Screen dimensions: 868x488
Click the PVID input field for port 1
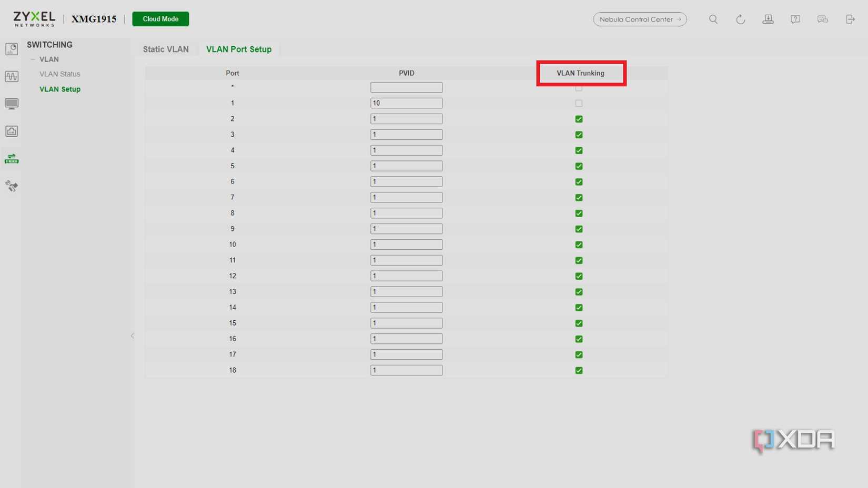[406, 103]
